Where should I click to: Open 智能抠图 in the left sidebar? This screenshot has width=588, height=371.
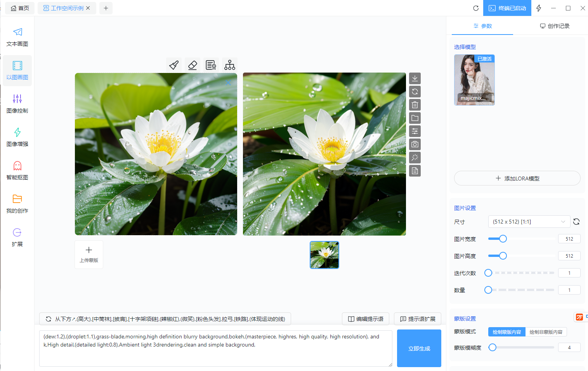point(17,170)
